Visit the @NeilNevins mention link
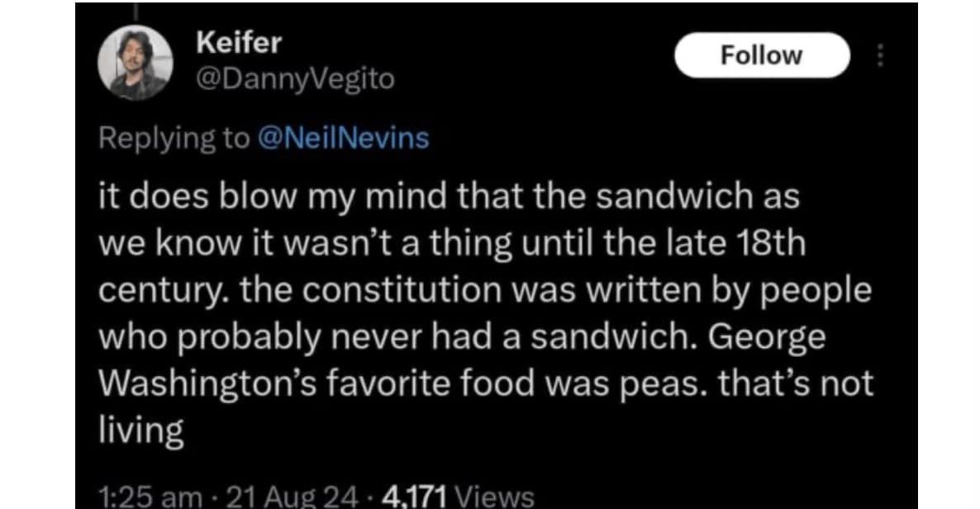The width and height of the screenshot is (980, 509). (x=345, y=138)
